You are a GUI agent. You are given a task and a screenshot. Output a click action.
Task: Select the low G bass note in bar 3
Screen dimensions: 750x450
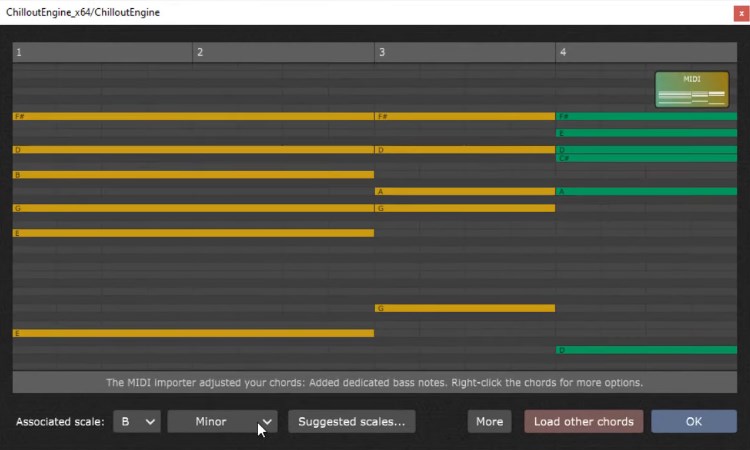pyautogui.click(x=465, y=308)
